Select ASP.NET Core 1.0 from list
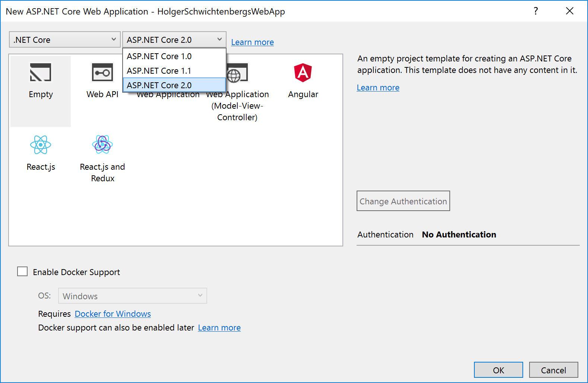The width and height of the screenshot is (588, 383). coord(174,56)
